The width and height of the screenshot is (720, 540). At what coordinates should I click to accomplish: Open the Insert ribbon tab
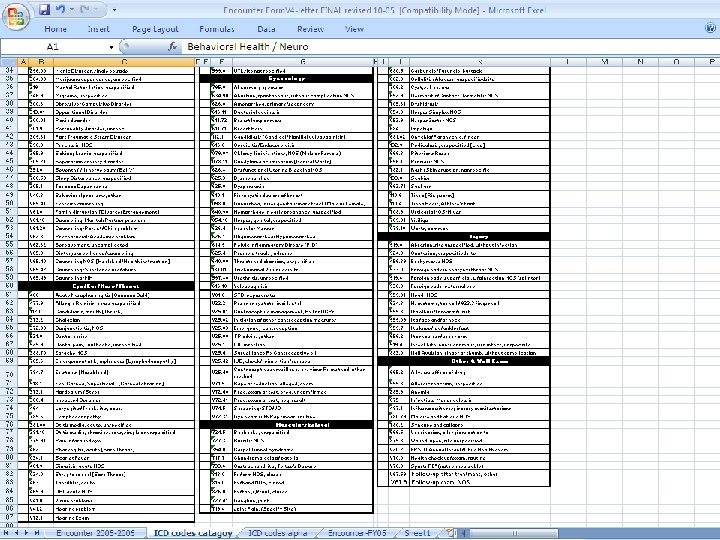99,29
